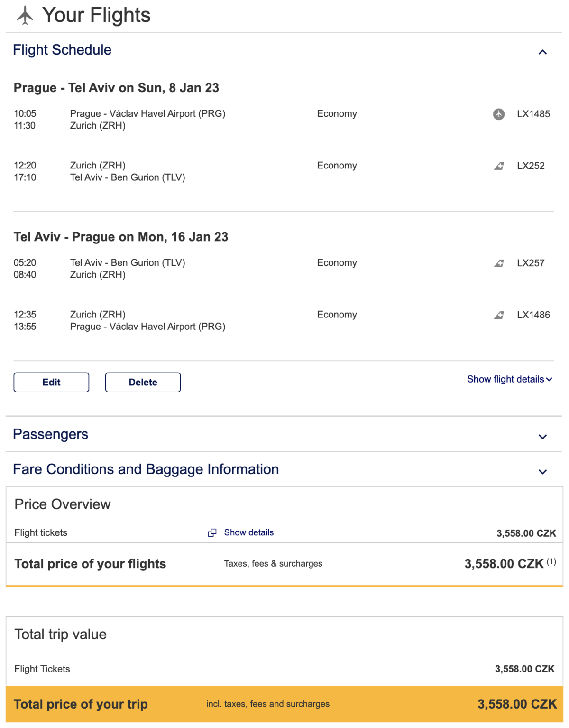Screen dimensions: 569x728
Task: Click flight number LX1485
Action: [x=533, y=114]
